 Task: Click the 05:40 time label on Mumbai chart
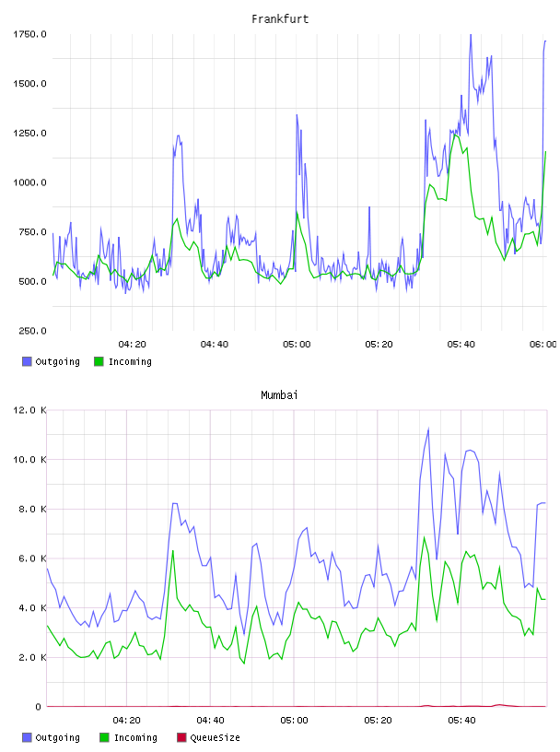pos(461,721)
